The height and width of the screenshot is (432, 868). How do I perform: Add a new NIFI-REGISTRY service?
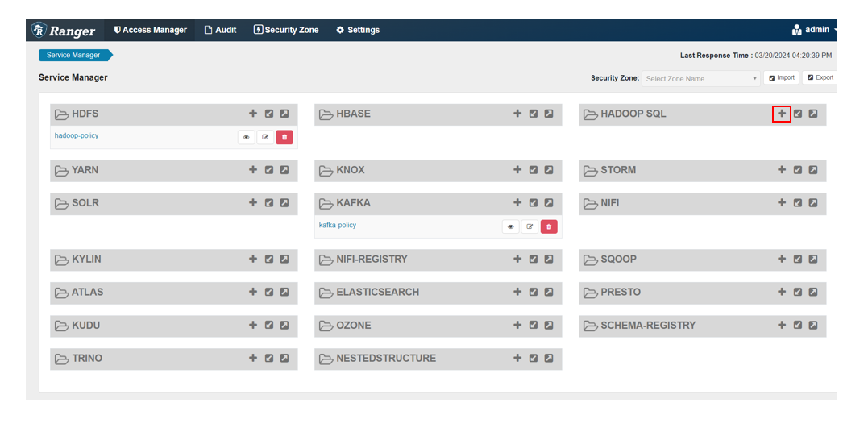pyautogui.click(x=517, y=259)
